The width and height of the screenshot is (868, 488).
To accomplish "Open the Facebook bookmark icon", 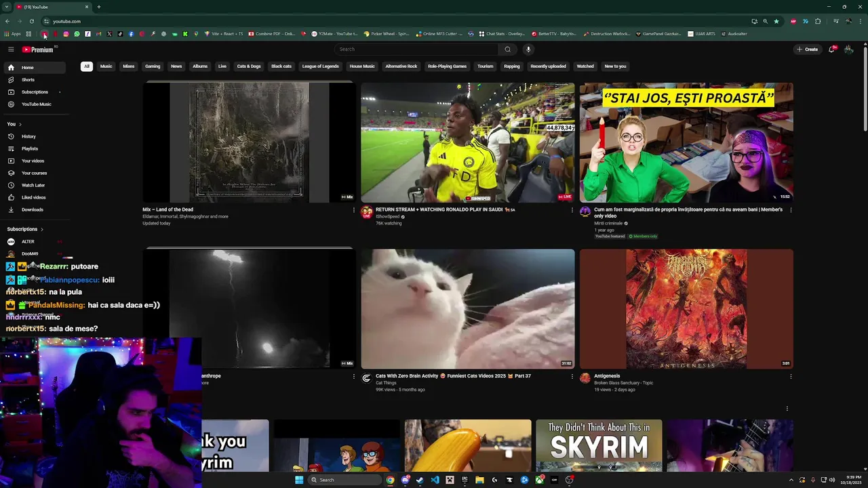I will 131,34.
